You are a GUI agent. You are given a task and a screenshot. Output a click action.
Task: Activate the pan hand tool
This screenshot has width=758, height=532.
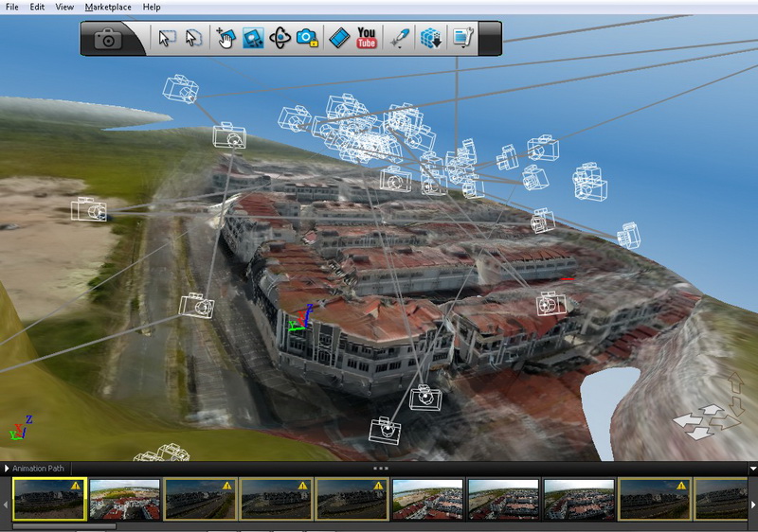pyautogui.click(x=226, y=39)
